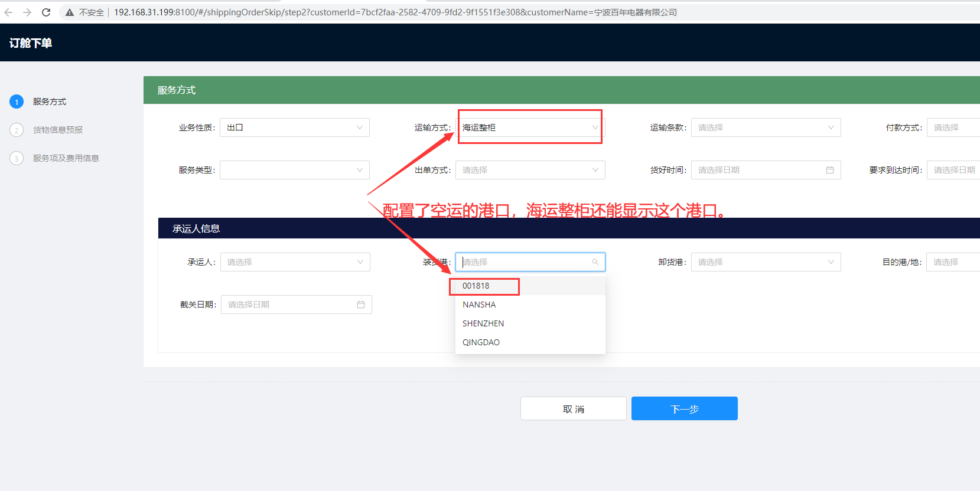980x491 pixels.
Task: Click step 1 circle for 服务方式
Action: 17,102
